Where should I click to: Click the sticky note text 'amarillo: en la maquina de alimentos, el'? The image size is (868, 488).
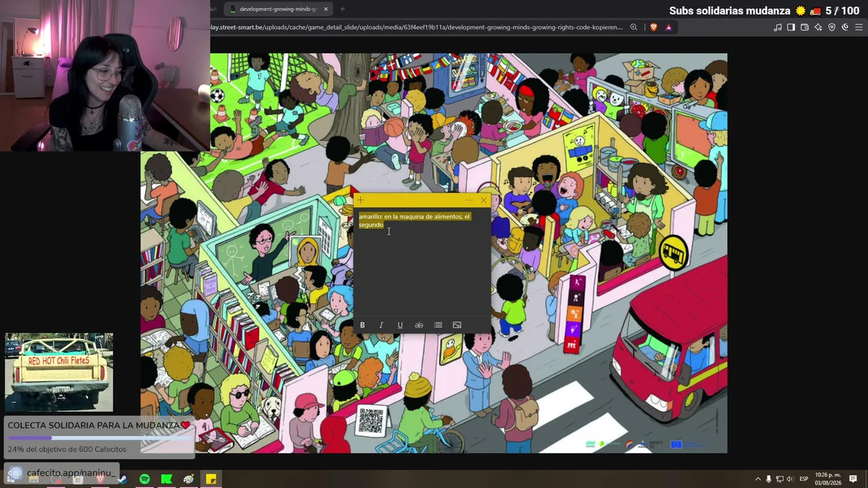414,217
